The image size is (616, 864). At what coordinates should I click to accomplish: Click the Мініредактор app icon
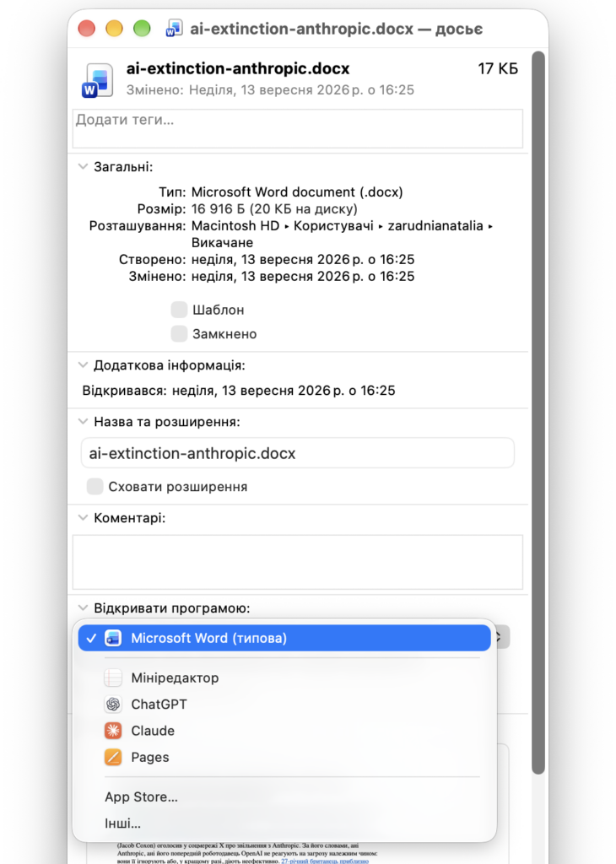(113, 678)
